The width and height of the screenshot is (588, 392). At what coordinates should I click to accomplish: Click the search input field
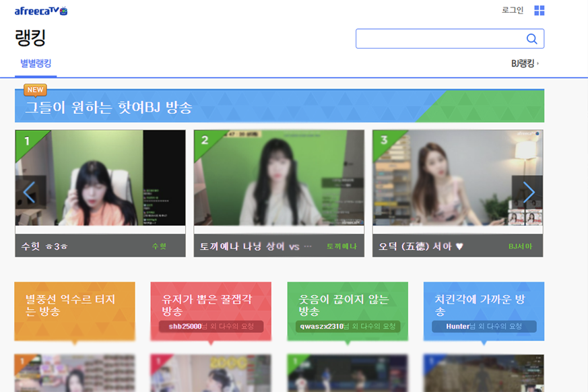[x=438, y=38]
